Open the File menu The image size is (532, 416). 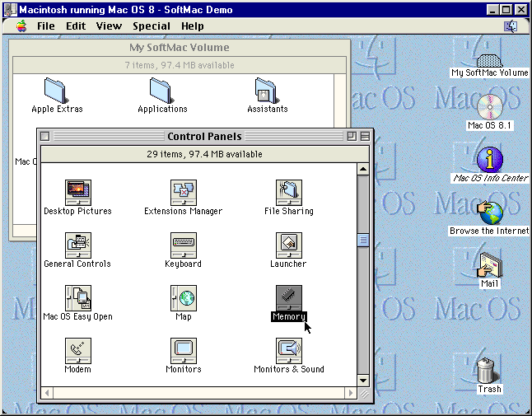(46, 26)
